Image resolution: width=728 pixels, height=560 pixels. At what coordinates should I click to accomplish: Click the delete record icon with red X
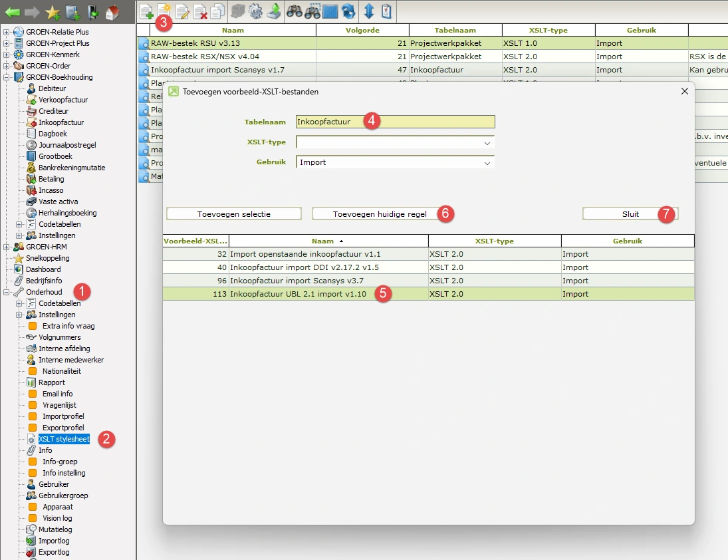(x=200, y=11)
